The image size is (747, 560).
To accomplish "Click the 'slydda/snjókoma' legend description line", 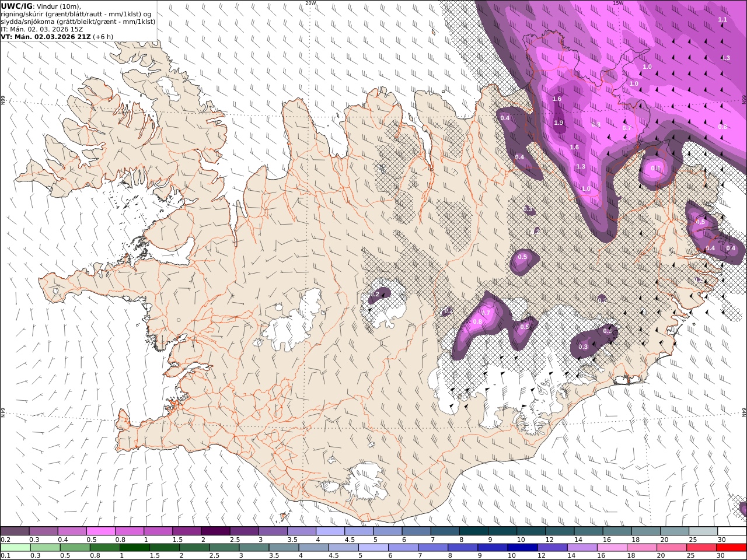I will point(78,22).
